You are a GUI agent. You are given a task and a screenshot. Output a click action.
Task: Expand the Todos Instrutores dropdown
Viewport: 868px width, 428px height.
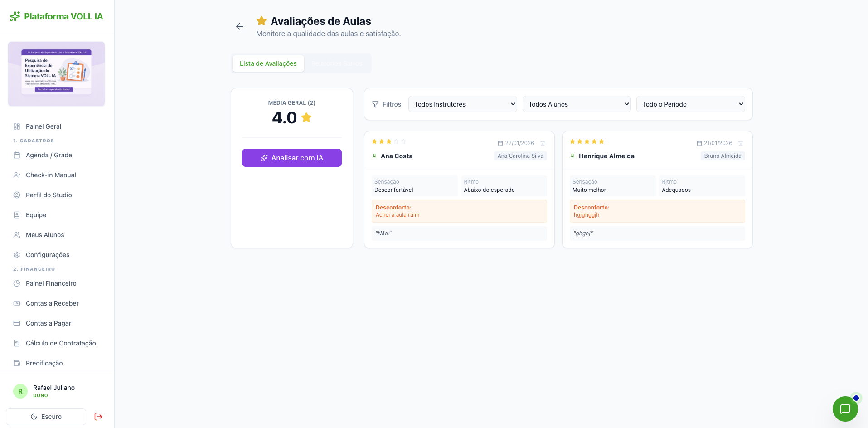click(462, 104)
